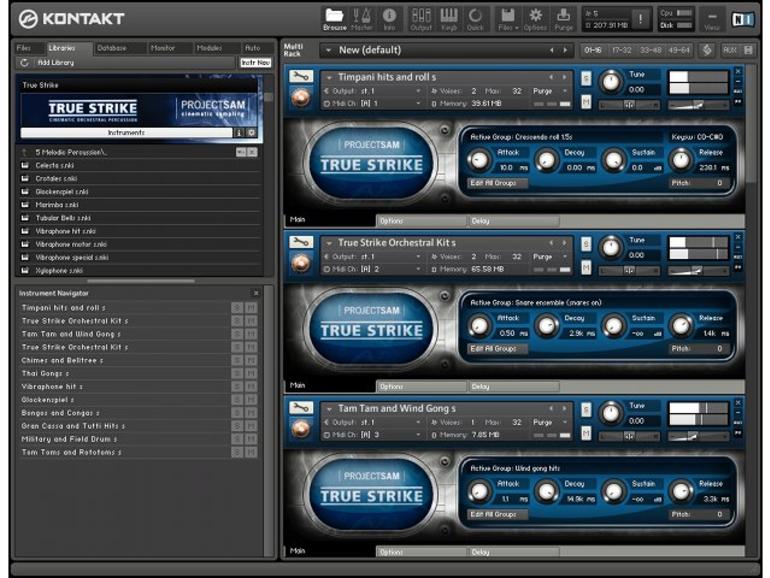The image size is (770, 578).
Task: Click the up arrow beside 5 Melodic Percussion
Action: (x=24, y=152)
